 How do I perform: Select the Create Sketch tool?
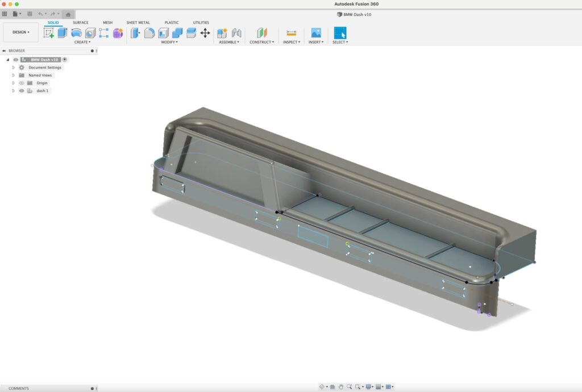pos(48,32)
